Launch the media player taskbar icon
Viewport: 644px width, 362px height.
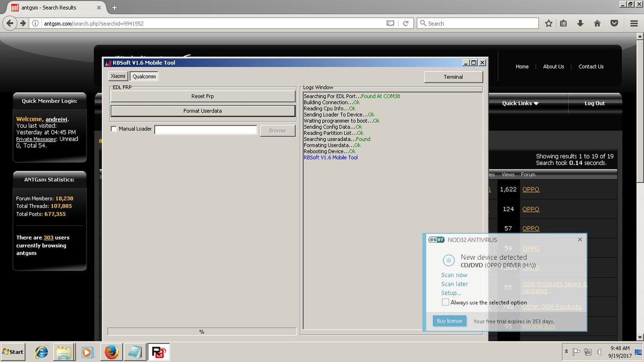[87, 352]
